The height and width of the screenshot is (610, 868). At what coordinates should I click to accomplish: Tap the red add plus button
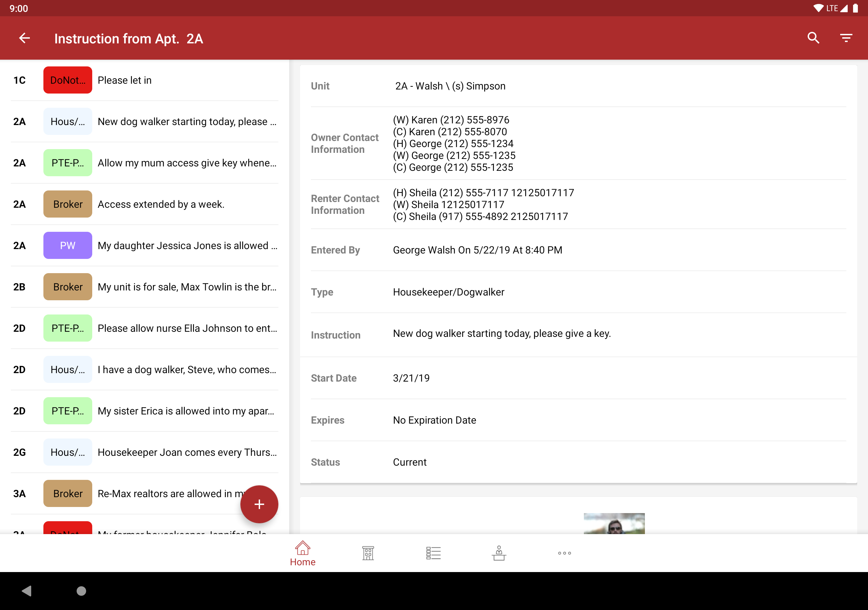click(x=259, y=504)
